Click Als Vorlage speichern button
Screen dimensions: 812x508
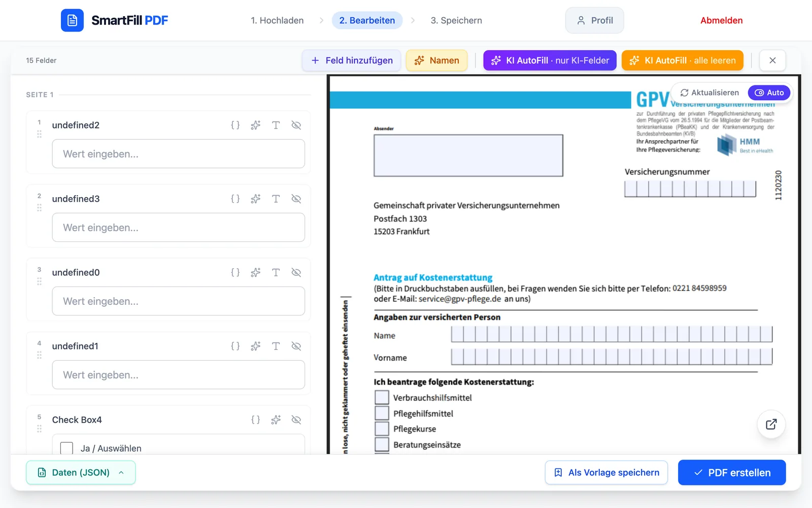coord(606,472)
